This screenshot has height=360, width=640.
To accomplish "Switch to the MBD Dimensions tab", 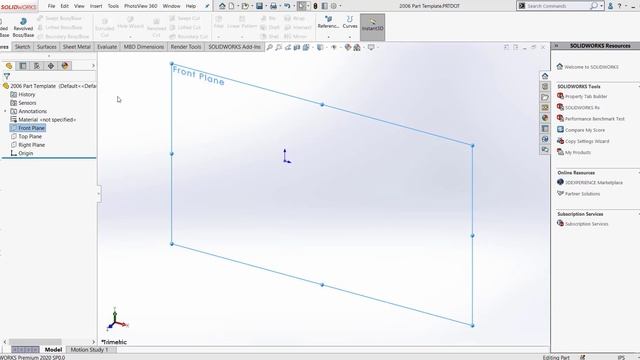I will [144, 47].
